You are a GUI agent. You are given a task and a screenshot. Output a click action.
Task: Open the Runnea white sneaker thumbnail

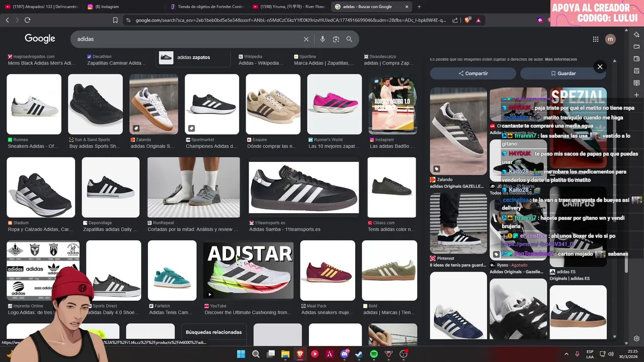[34, 104]
